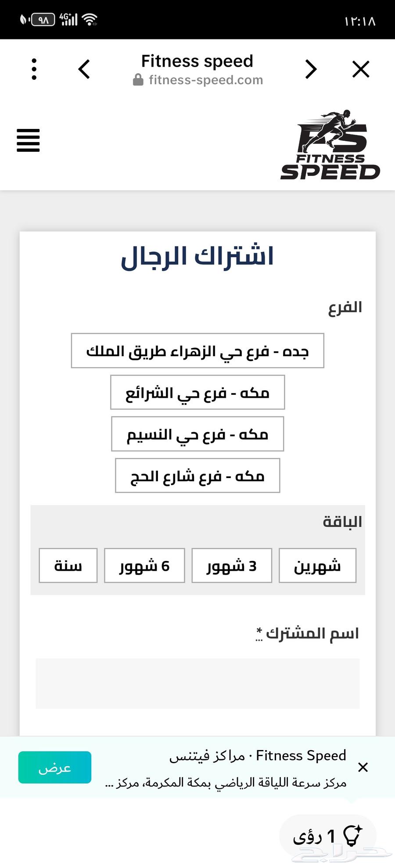Screen dimensions: 395x868
Task: Select the مكه - فرع حي الشرائع branch
Action: (x=197, y=393)
